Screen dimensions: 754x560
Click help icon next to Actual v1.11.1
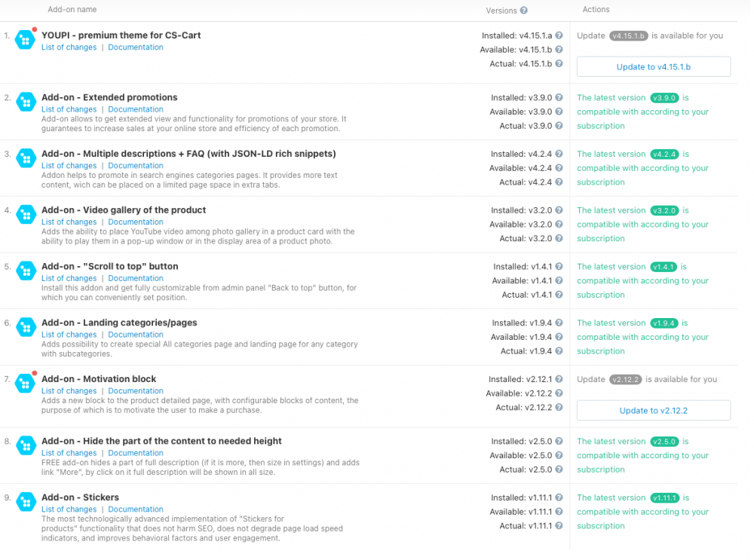tap(559, 526)
